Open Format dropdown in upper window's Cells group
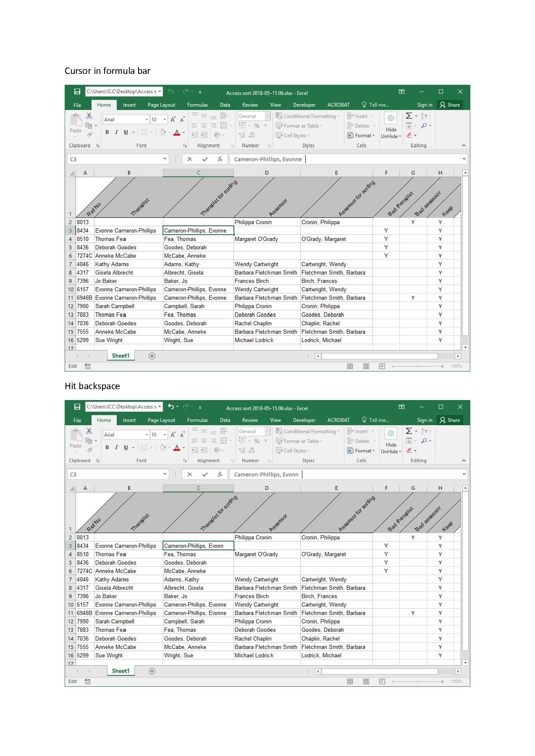Viewport: 535px width, 756px height. (x=361, y=136)
